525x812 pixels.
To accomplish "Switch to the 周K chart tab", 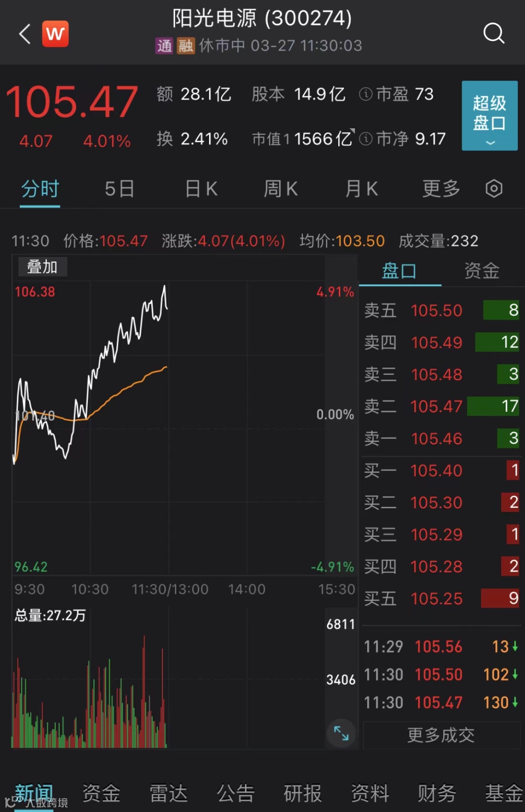I will click(280, 189).
